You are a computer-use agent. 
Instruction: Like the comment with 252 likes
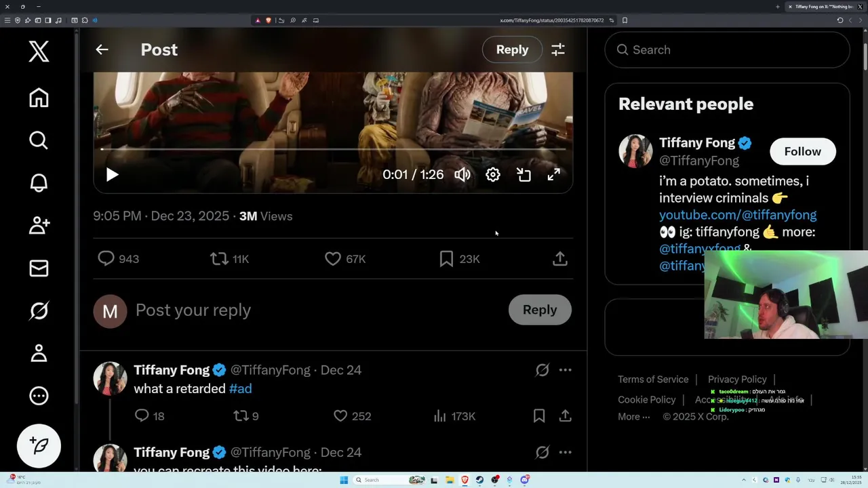(352, 416)
